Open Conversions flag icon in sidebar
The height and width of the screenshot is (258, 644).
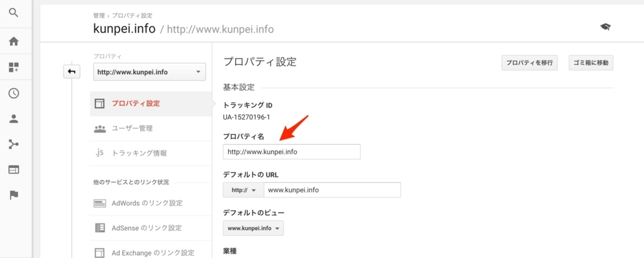pos(14,195)
